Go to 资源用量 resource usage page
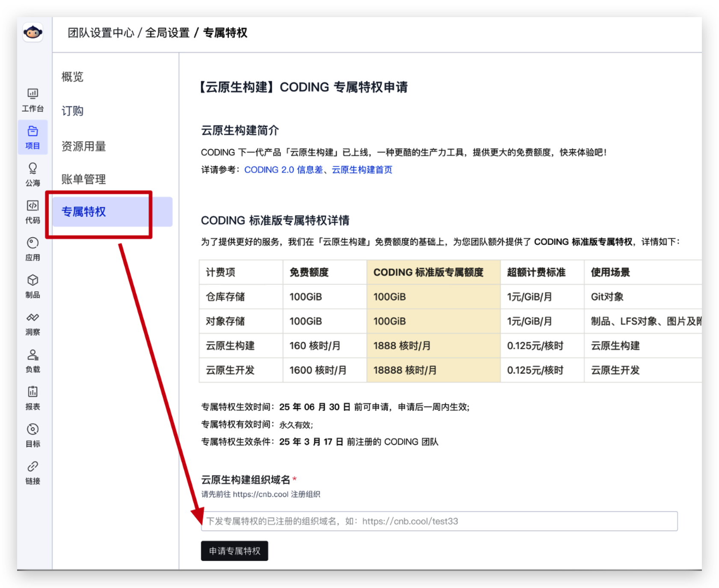719x588 pixels. 84,146
